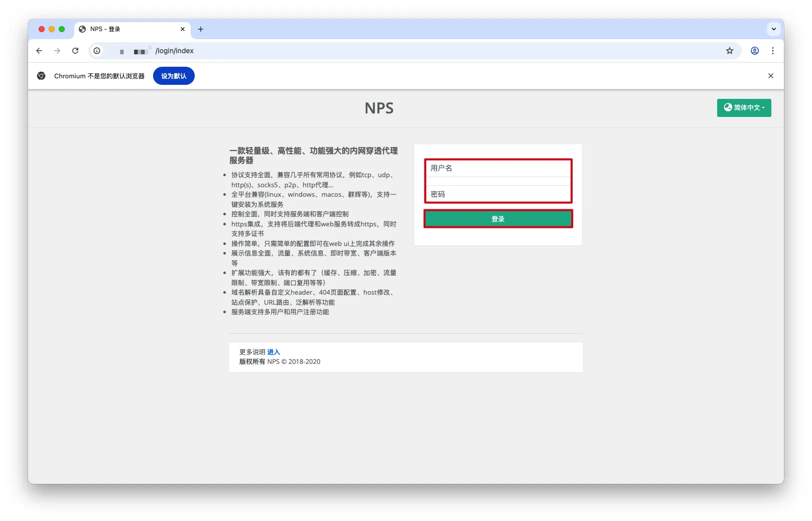
Task: Close the NPS - 登录 tab
Action: (x=183, y=29)
